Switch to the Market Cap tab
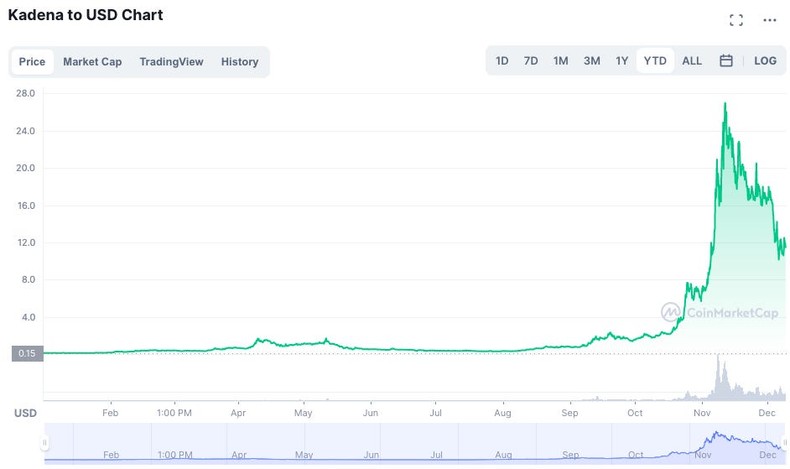 (92, 62)
